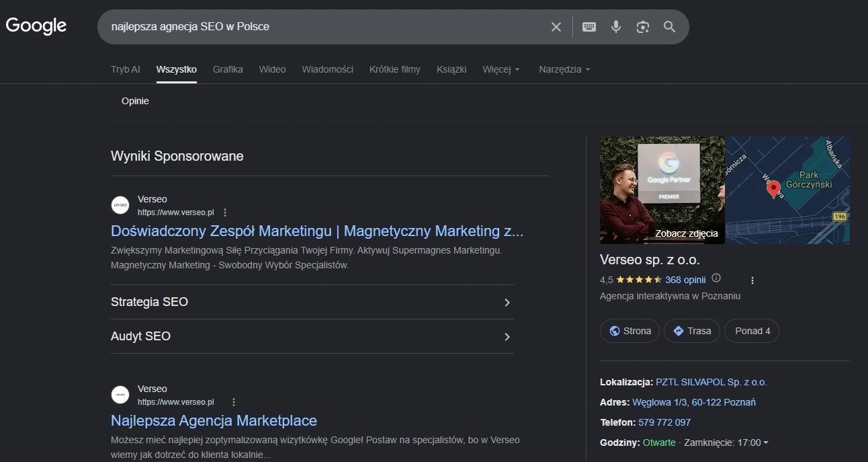Image resolution: width=868 pixels, height=462 pixels.
Task: Open three-dot menu beside second Verseo ad URL
Action: point(234,402)
